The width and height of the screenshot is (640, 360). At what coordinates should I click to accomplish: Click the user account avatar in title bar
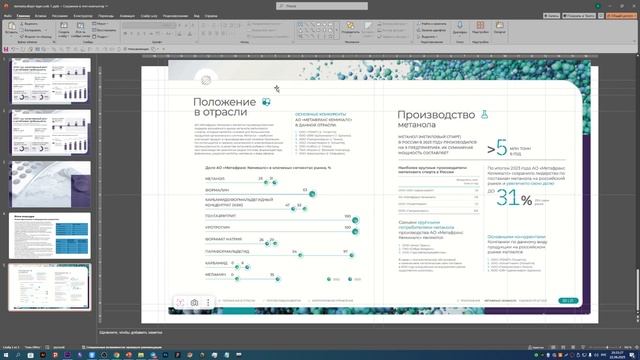point(598,6)
